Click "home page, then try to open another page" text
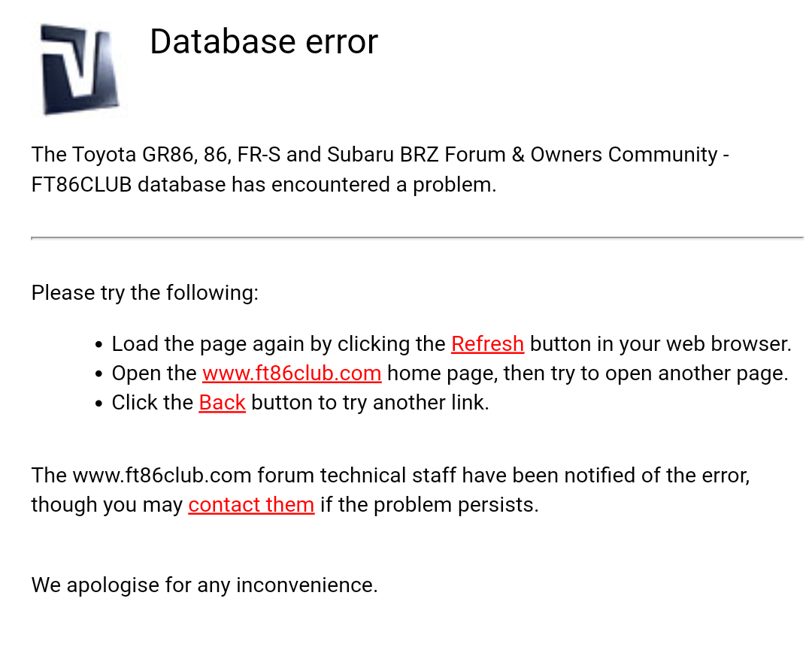This screenshot has width=812, height=665. pos(587,373)
